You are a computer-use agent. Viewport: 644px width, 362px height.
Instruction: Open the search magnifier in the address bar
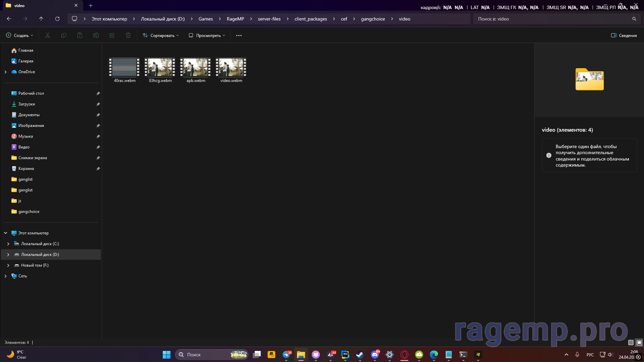coord(634,19)
